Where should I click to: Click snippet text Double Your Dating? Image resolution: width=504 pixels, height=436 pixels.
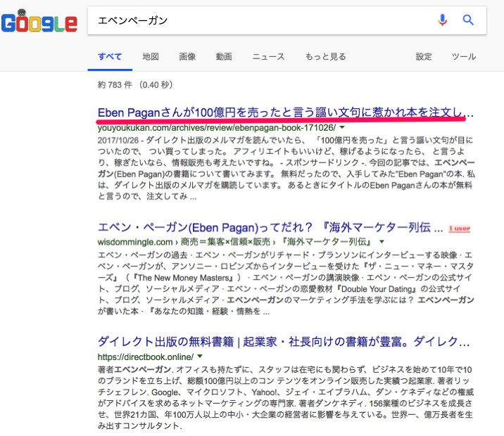point(377,289)
